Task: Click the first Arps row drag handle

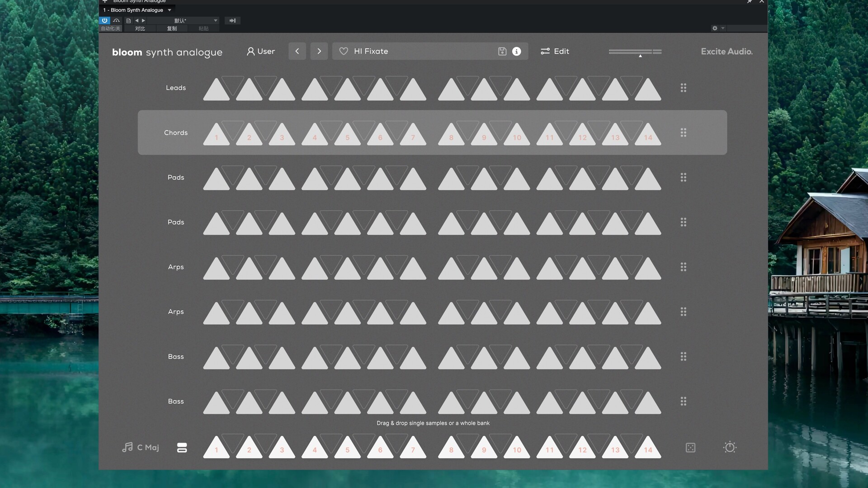Action: (x=684, y=267)
